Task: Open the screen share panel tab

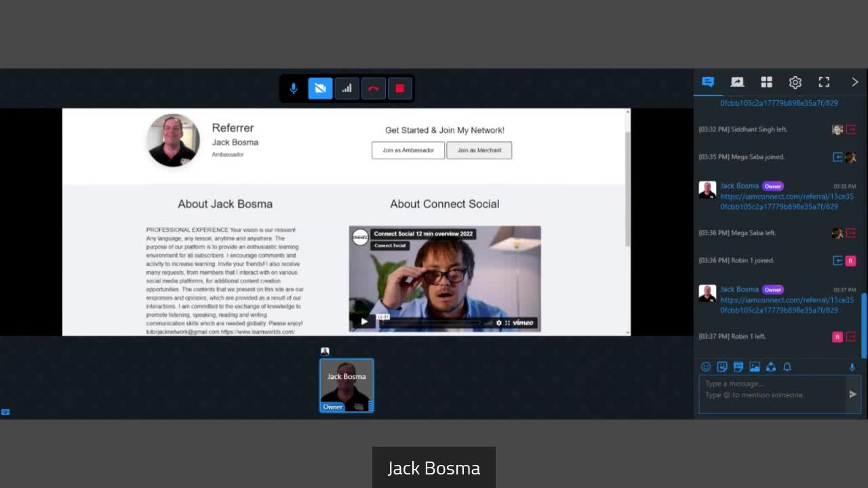Action: pos(737,82)
